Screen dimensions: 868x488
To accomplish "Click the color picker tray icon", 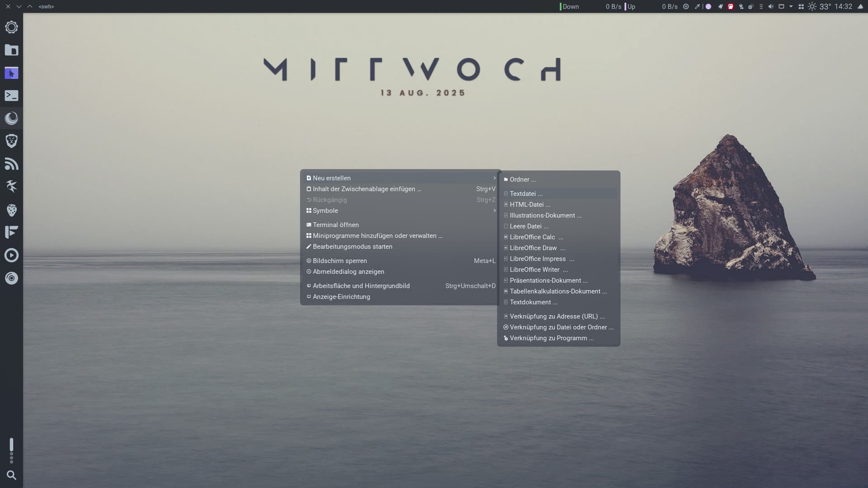I will (697, 7).
